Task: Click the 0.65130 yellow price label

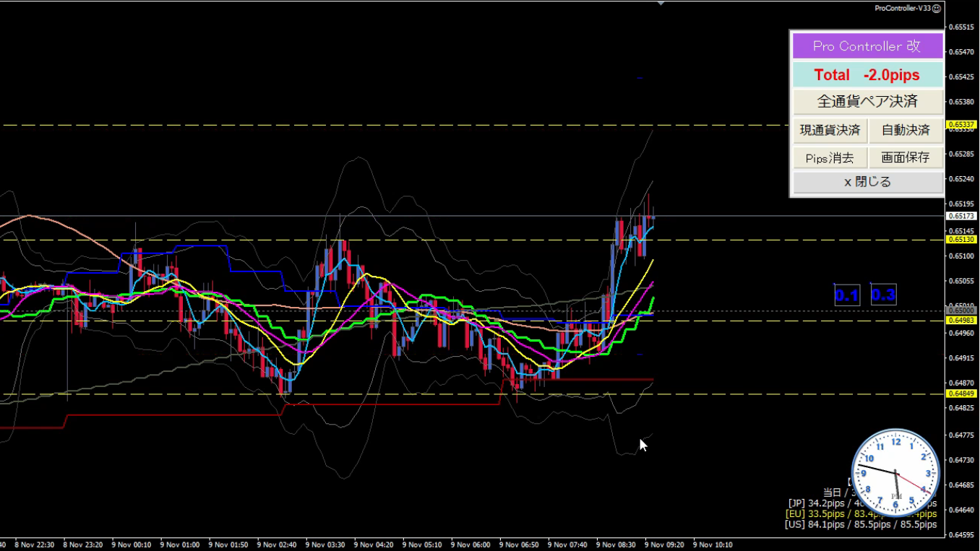Action: coord(962,239)
